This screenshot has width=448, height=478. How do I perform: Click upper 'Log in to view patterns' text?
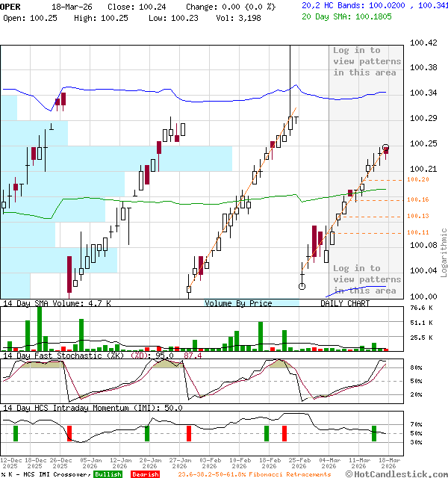(x=367, y=61)
